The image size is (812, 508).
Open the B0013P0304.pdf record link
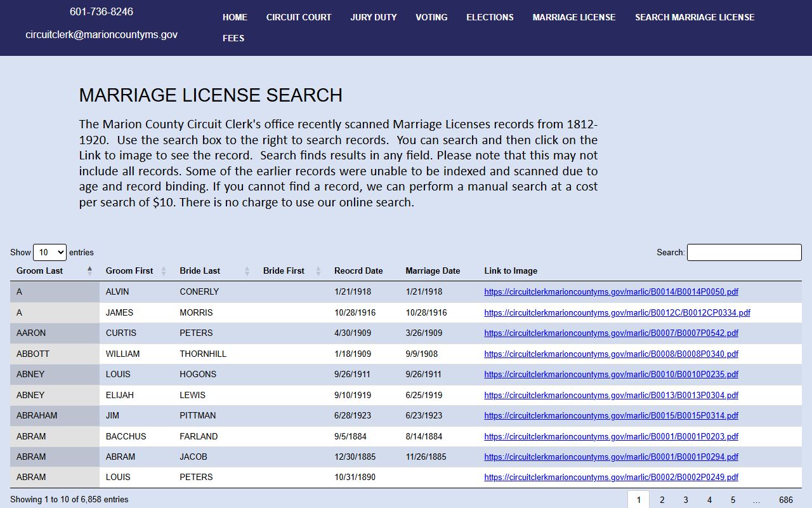point(611,395)
